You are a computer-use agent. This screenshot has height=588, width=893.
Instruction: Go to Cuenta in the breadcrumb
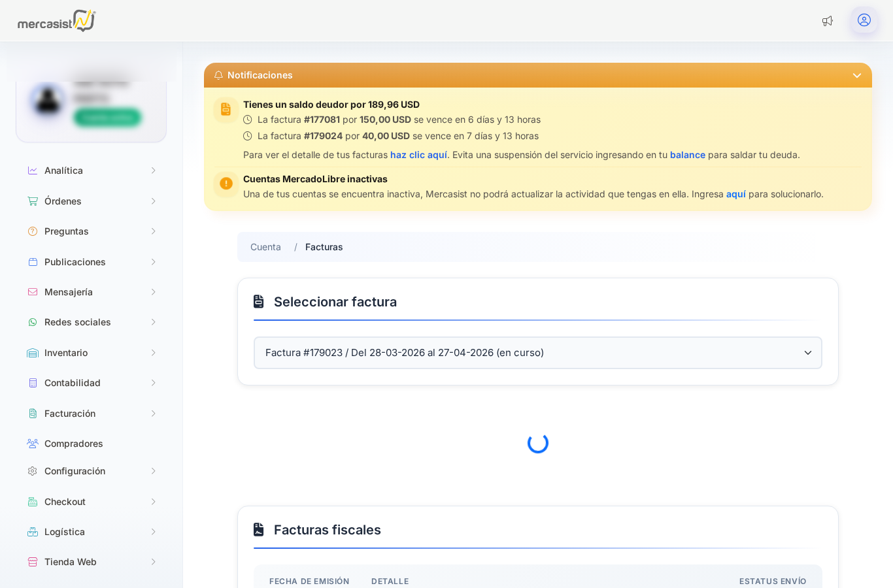coord(265,247)
